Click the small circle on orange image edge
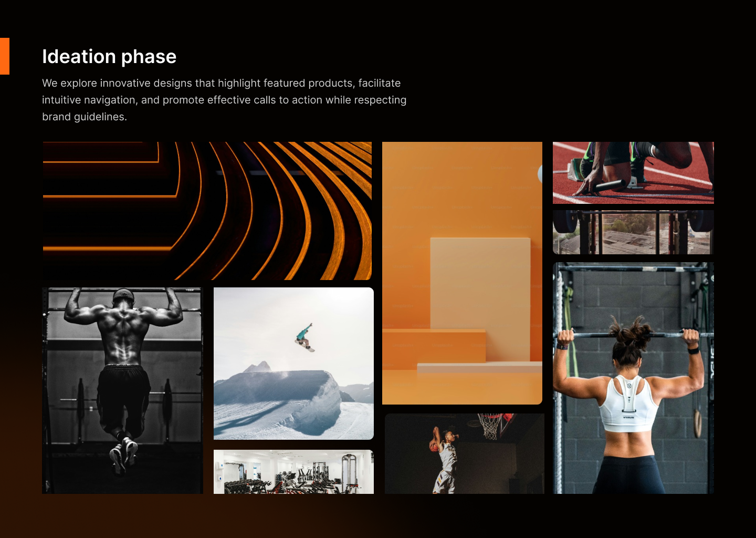Screen dimensions: 756x538 540,174
